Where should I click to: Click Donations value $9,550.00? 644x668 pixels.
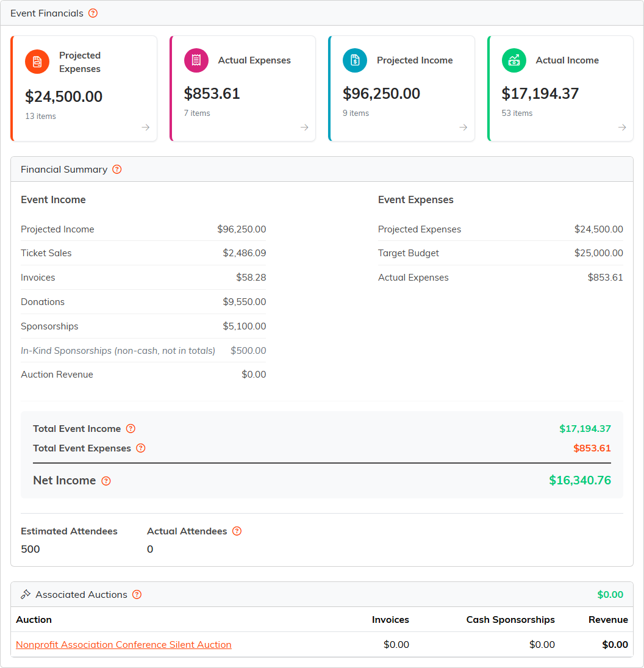pos(245,301)
